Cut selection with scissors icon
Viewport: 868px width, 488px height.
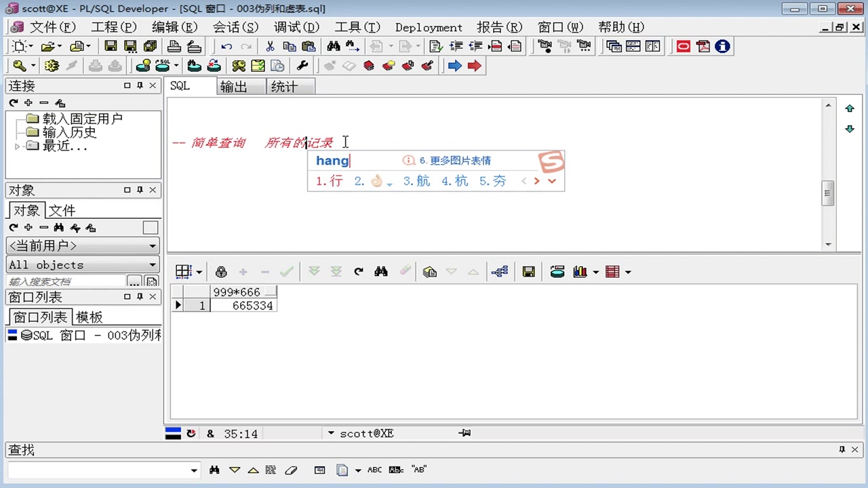coord(270,46)
